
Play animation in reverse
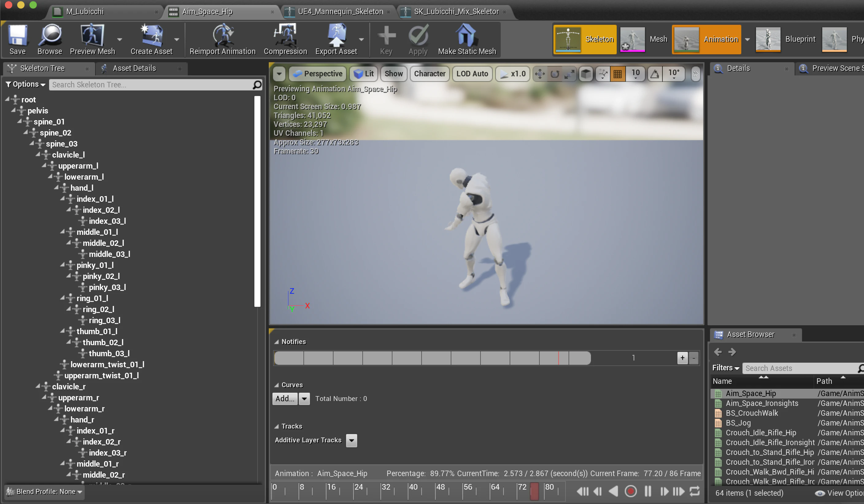pyautogui.click(x=613, y=491)
